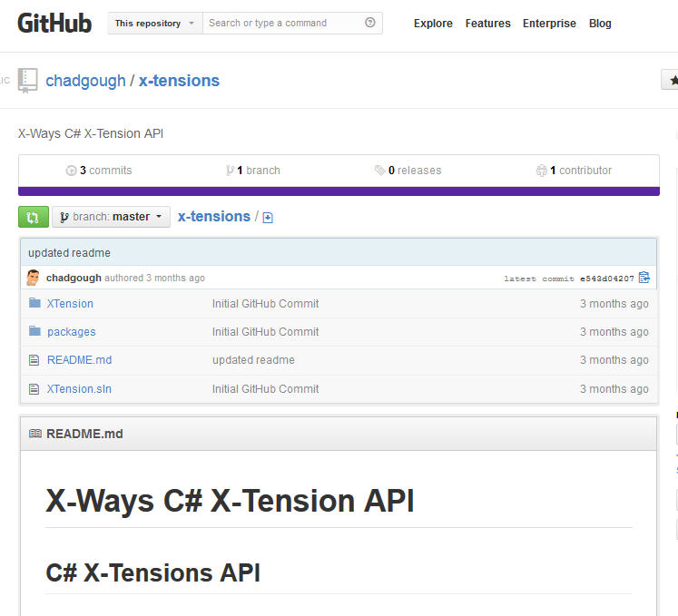This screenshot has width=678, height=616.
Task: Open the packages folder link
Action: (x=71, y=332)
